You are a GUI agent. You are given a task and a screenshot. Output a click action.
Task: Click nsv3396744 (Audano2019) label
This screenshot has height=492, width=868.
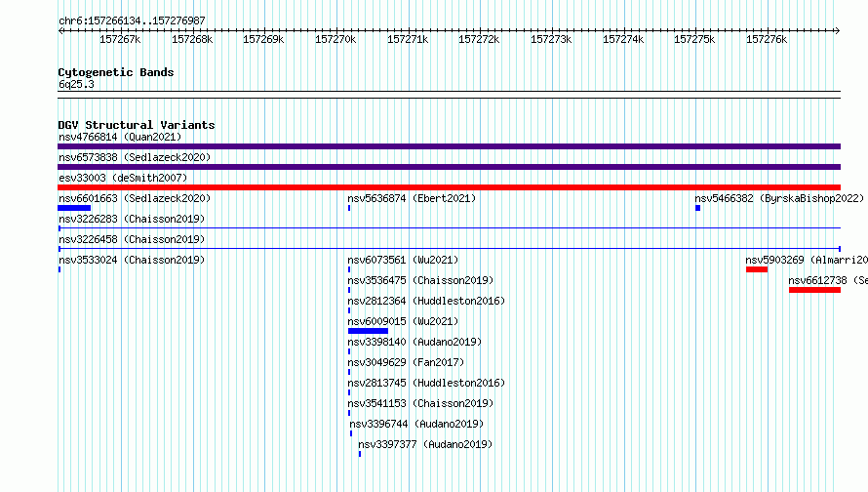pos(416,424)
